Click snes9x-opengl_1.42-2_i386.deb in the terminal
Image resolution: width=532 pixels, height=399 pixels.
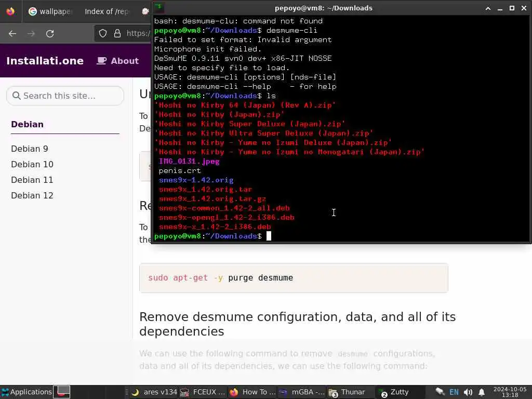227,218
